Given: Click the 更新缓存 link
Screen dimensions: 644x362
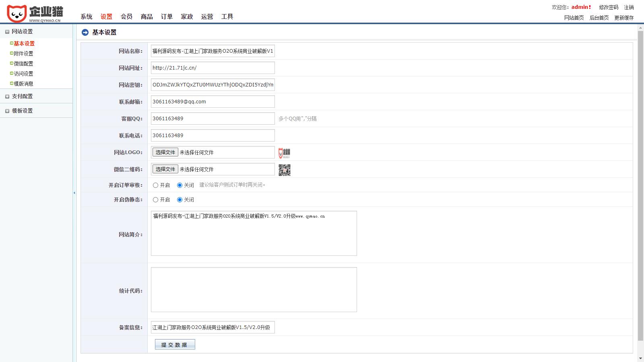Looking at the screenshot, I should (624, 18).
